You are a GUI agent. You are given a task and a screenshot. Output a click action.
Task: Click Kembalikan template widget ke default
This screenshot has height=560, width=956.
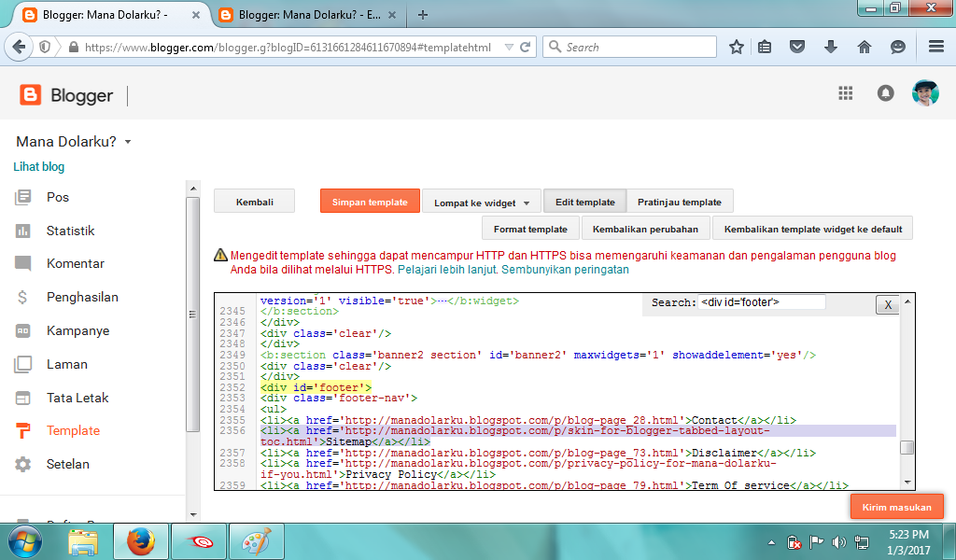(x=813, y=229)
